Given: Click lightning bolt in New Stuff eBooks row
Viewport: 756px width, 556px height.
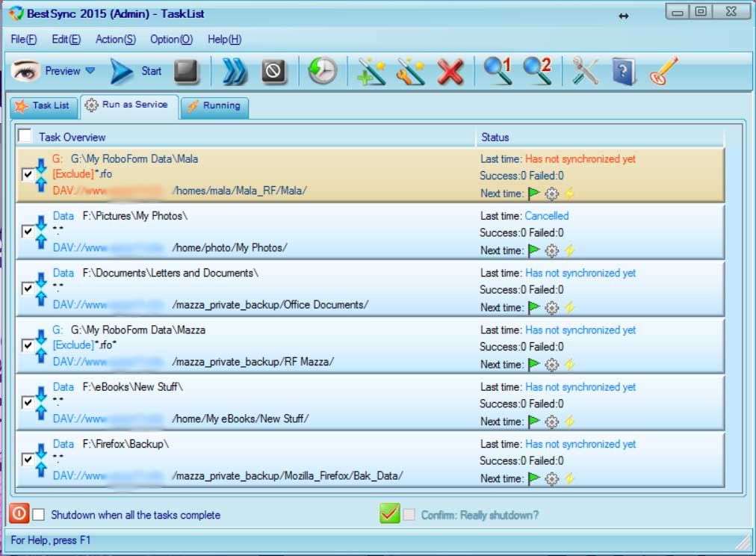Looking at the screenshot, I should point(569,421).
